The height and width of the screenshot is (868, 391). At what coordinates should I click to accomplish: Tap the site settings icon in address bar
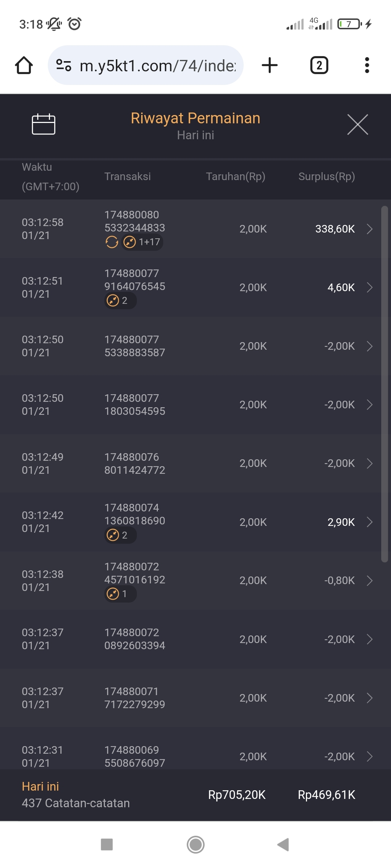(x=64, y=65)
